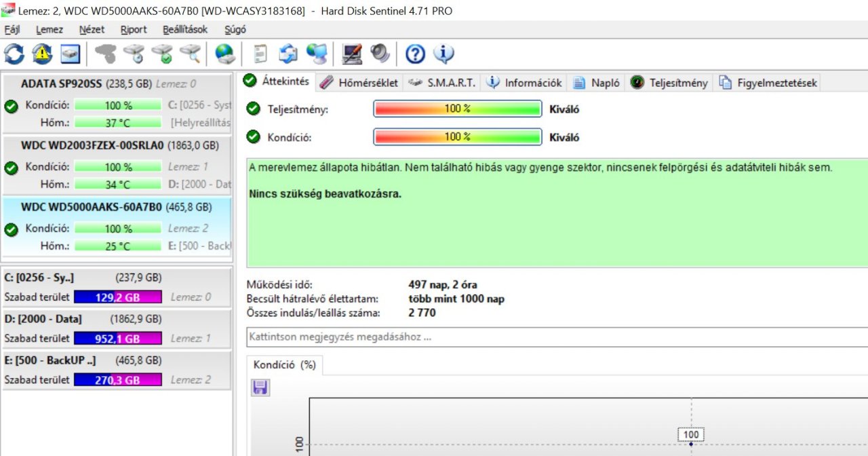868x456 pixels.
Task: Click the floppy save icon above the graph
Action: click(x=260, y=387)
